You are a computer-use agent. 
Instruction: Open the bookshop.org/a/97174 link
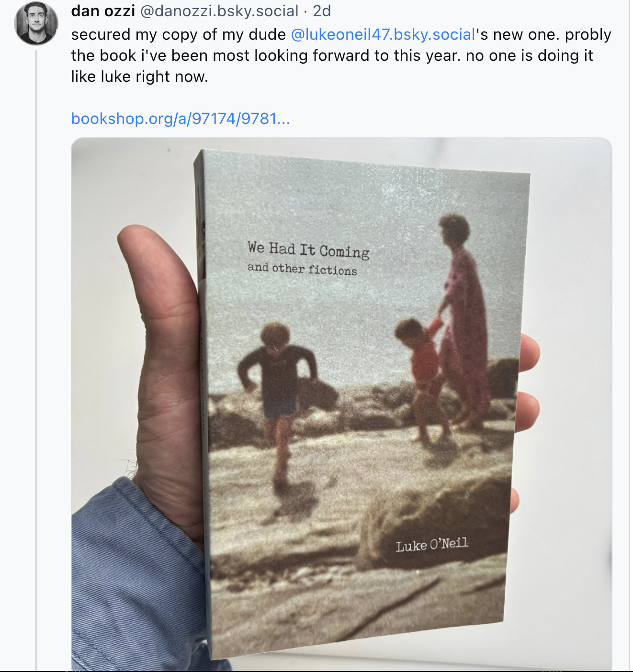coord(181,118)
